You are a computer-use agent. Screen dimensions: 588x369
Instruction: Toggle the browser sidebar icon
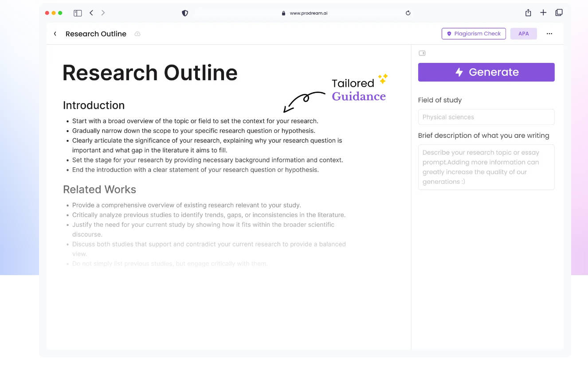[x=78, y=13]
